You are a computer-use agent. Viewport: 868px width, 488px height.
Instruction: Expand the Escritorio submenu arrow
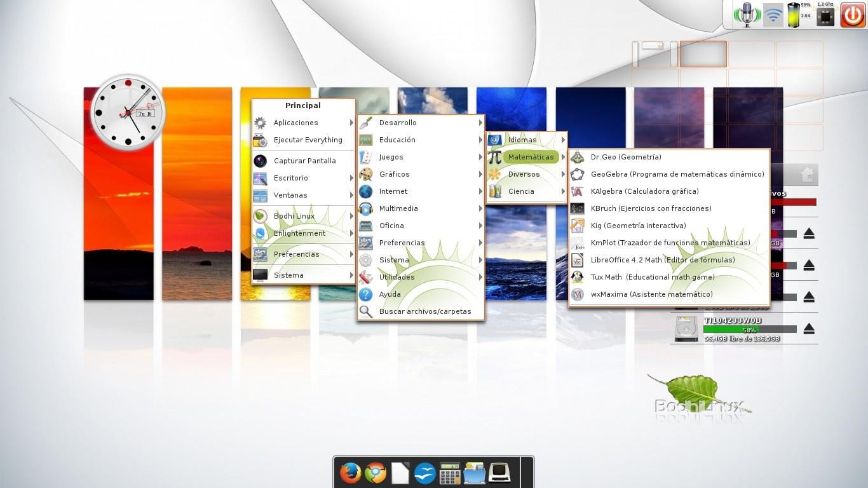(351, 178)
